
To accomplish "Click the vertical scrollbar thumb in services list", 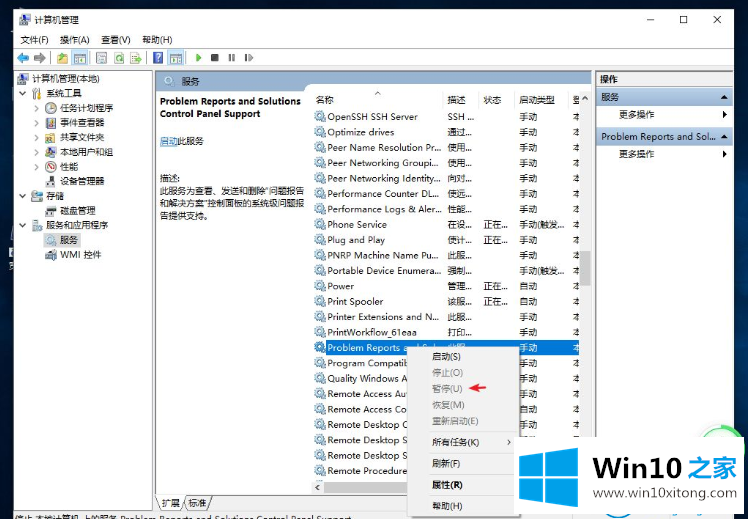I will pos(585,268).
